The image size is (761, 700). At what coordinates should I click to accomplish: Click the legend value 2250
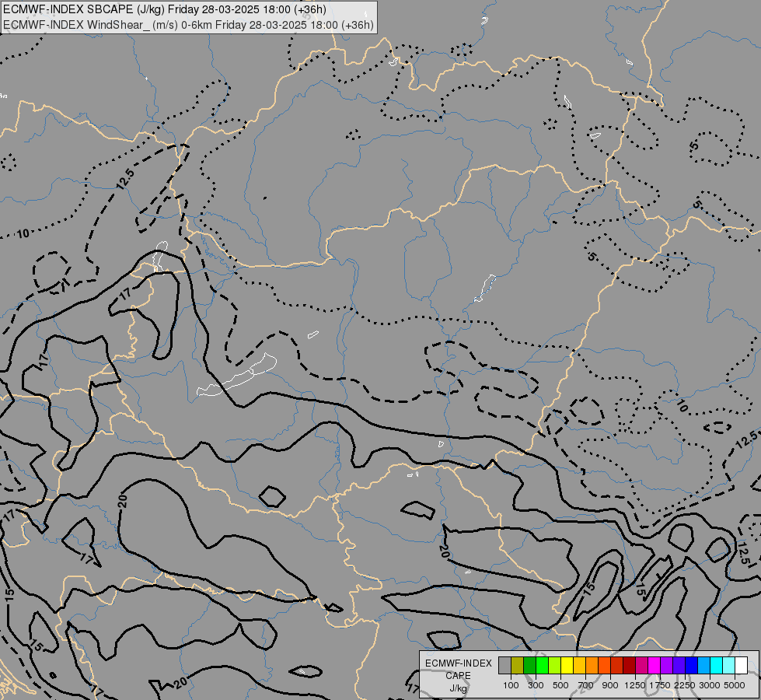click(x=685, y=685)
